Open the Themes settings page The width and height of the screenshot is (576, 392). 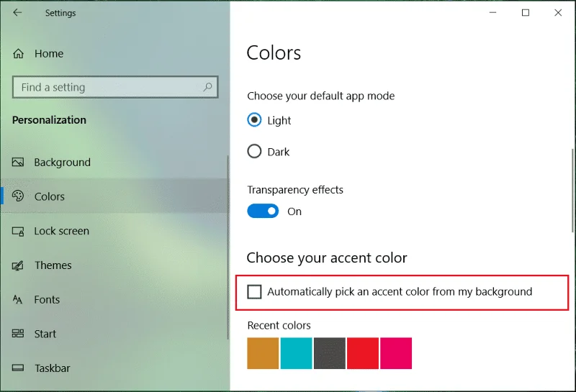point(114,265)
